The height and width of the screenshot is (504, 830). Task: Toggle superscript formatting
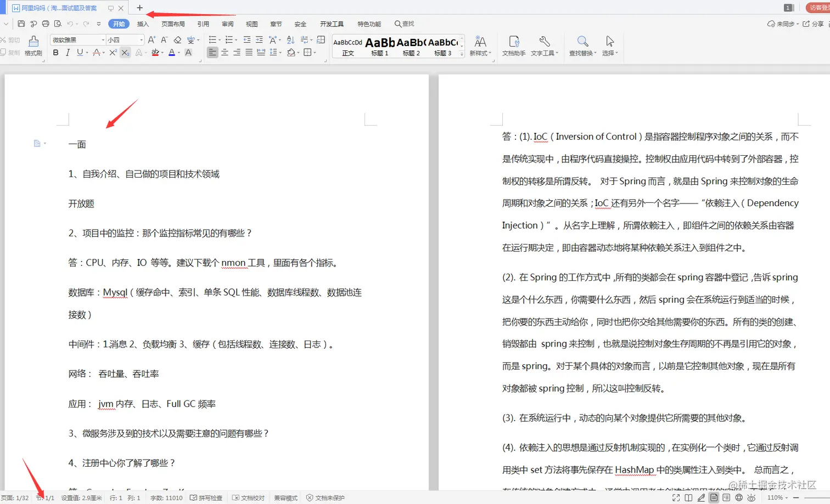click(113, 53)
